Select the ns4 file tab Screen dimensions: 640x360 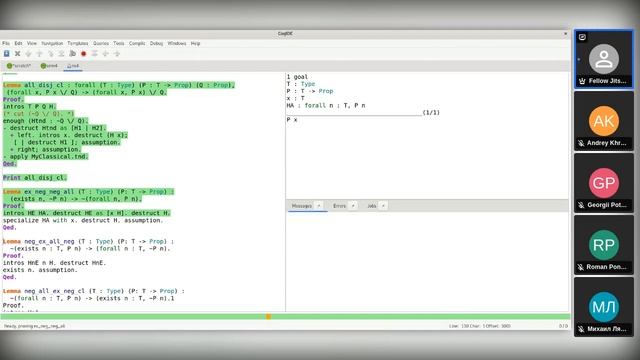(73, 66)
